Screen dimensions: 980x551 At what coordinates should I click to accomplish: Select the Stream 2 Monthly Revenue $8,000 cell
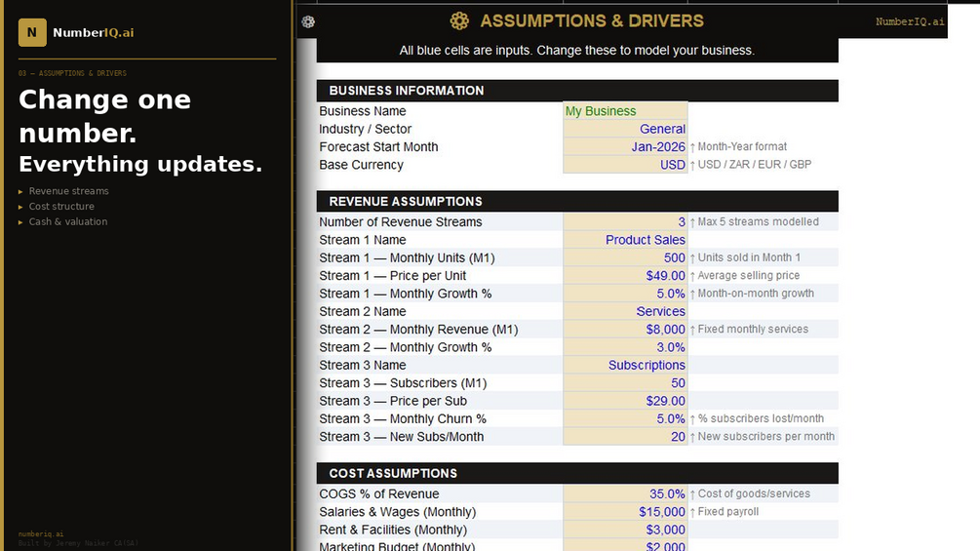625,330
